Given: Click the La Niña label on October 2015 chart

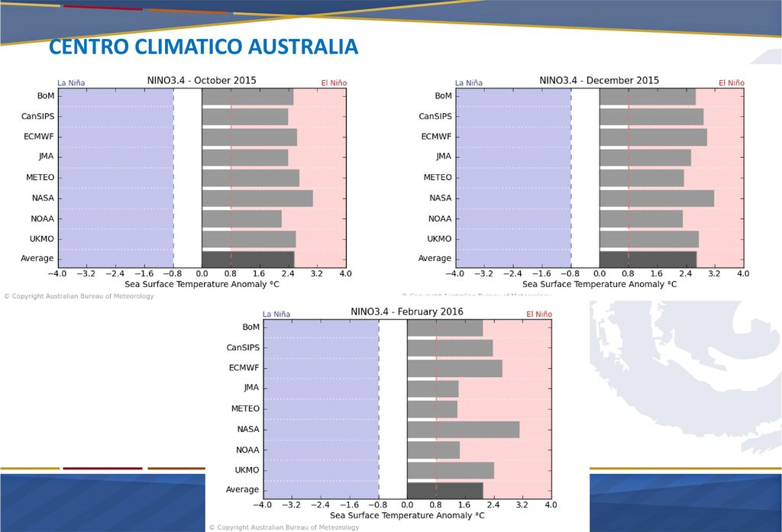Looking at the screenshot, I should 71,82.
